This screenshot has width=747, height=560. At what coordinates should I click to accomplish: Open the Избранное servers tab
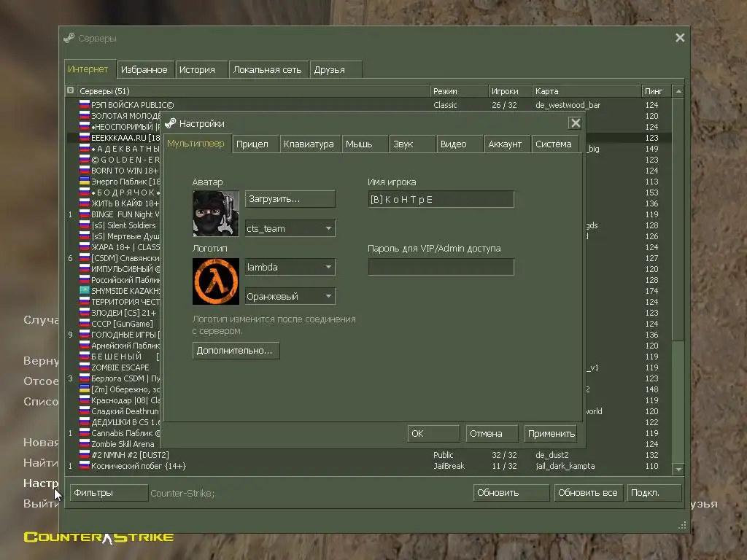[145, 69]
